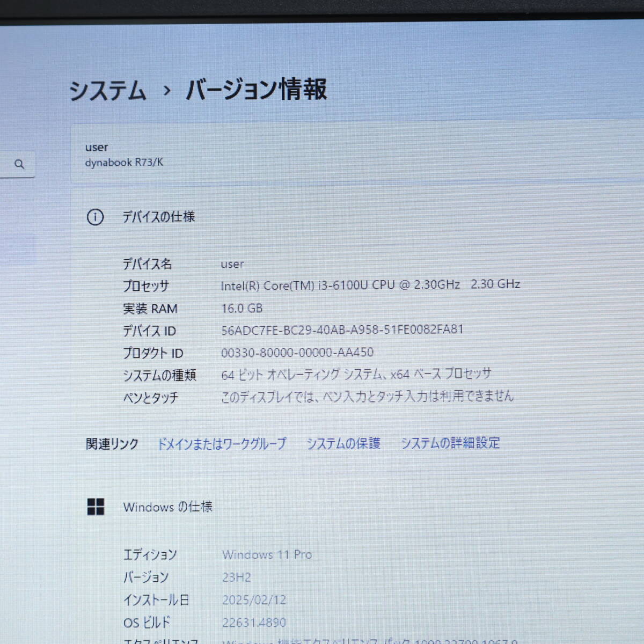The image size is (644, 644).
Task: Click the エディション label
Action: (x=150, y=555)
